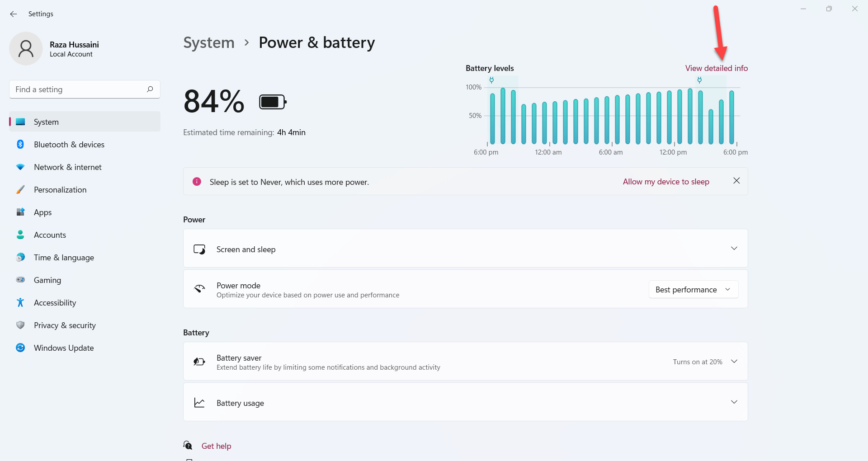Dismiss the sleep warning banner
The image size is (868, 461).
(x=736, y=181)
